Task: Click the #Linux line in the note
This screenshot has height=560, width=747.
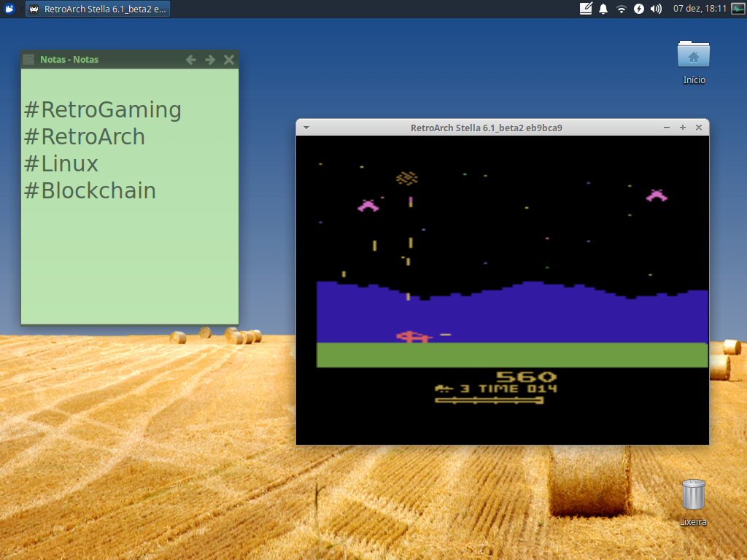Action: (x=61, y=163)
